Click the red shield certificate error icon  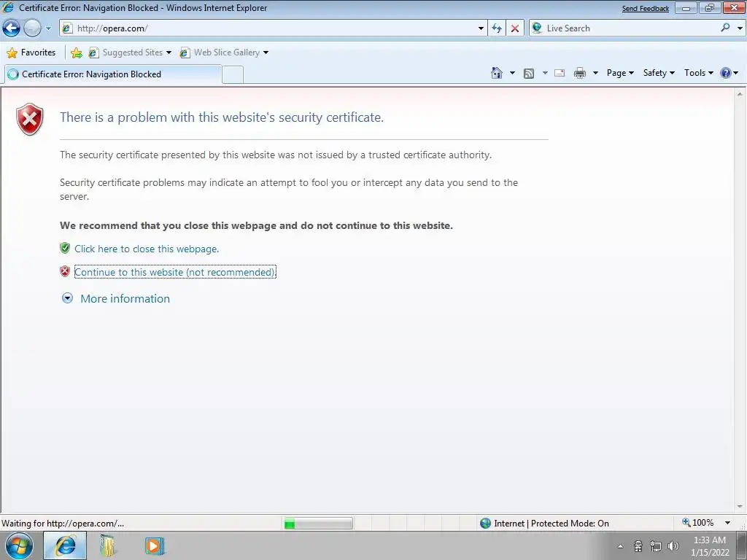click(29, 119)
